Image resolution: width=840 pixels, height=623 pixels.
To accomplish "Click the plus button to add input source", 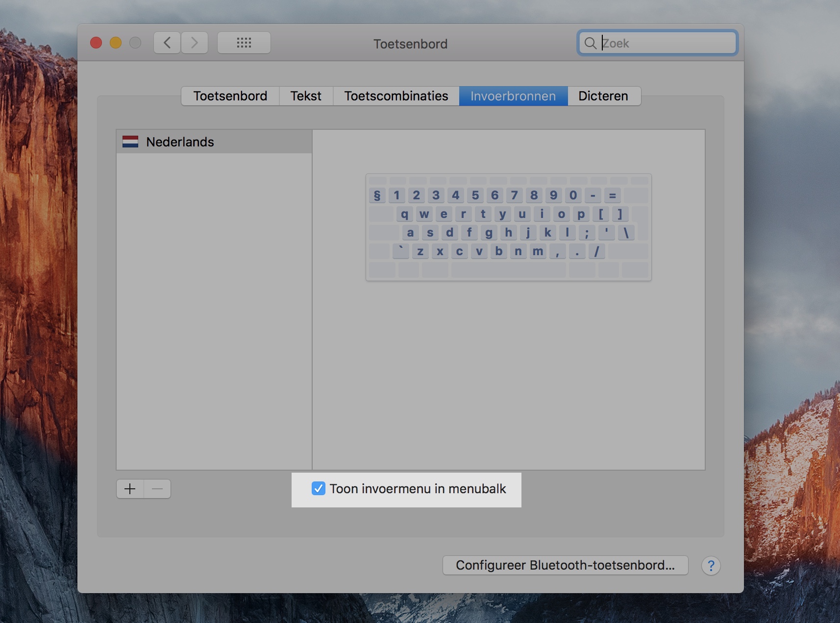I will click(130, 489).
